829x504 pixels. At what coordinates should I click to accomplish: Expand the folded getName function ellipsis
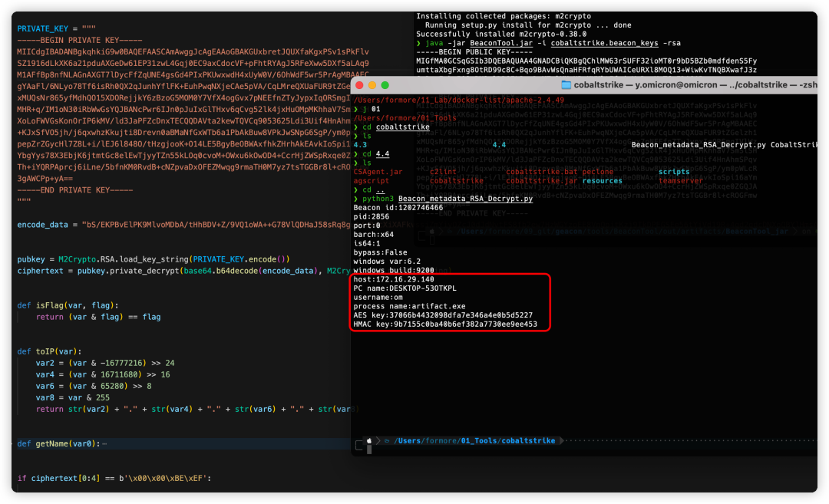coord(104,444)
